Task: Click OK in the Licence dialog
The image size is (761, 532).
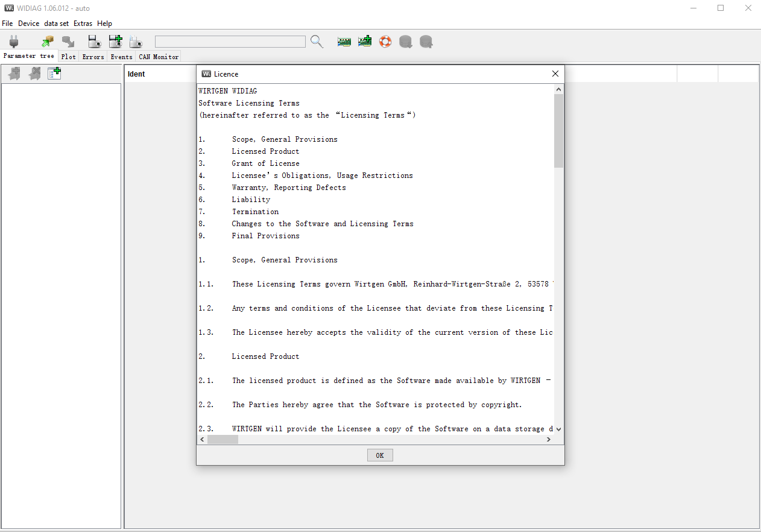Action: (380, 455)
